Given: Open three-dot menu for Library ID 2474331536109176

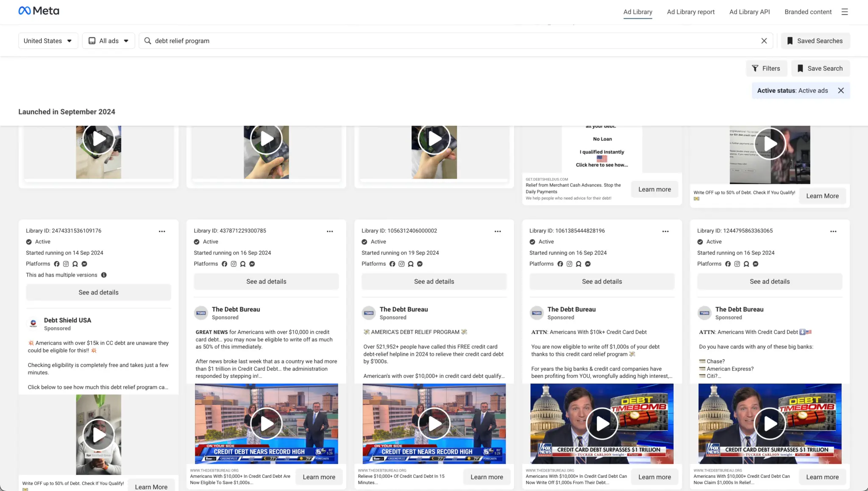Looking at the screenshot, I should [x=162, y=231].
